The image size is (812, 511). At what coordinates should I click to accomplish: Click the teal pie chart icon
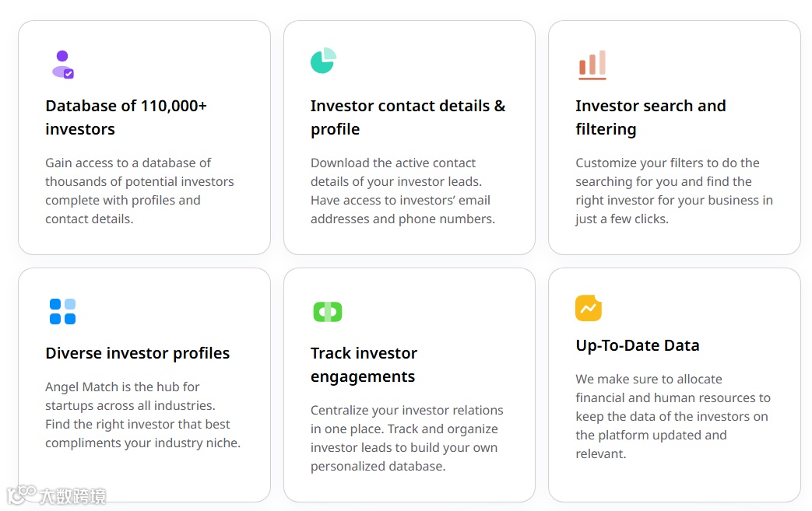tap(323, 61)
